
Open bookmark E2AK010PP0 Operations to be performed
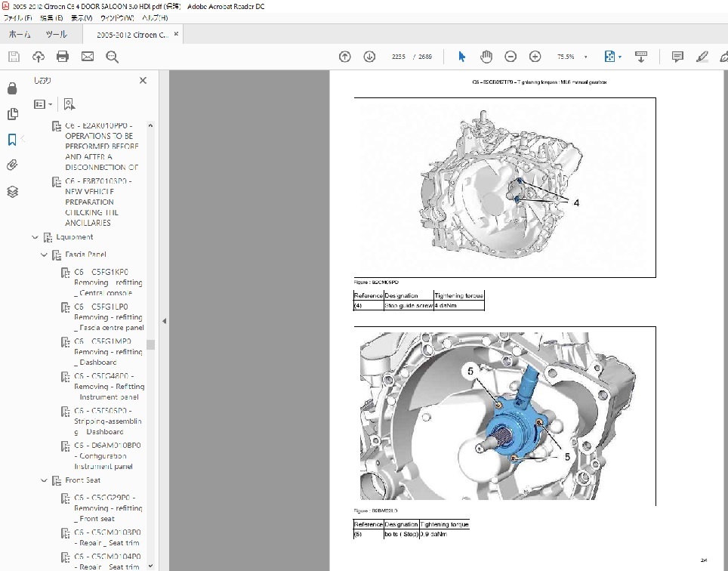click(102, 147)
